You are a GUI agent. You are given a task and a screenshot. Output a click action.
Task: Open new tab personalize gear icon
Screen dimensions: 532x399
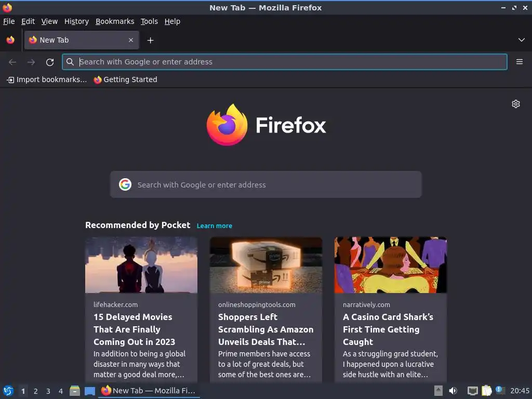[x=516, y=104]
